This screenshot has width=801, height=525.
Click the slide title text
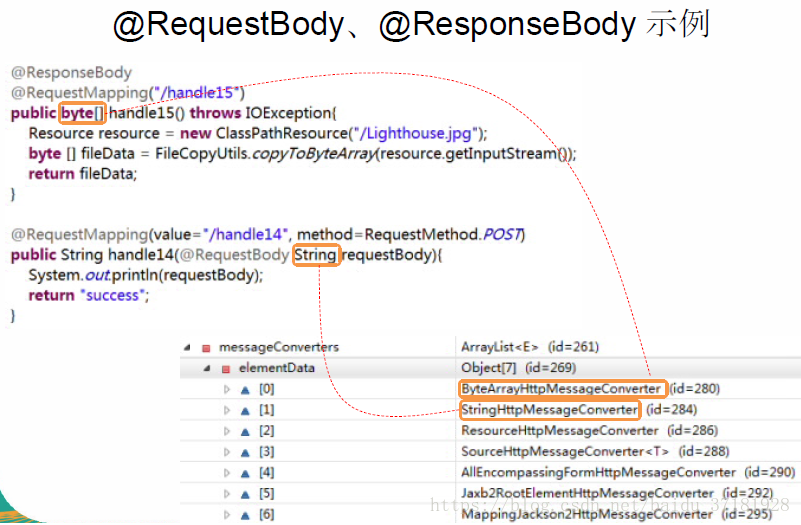[x=411, y=24]
